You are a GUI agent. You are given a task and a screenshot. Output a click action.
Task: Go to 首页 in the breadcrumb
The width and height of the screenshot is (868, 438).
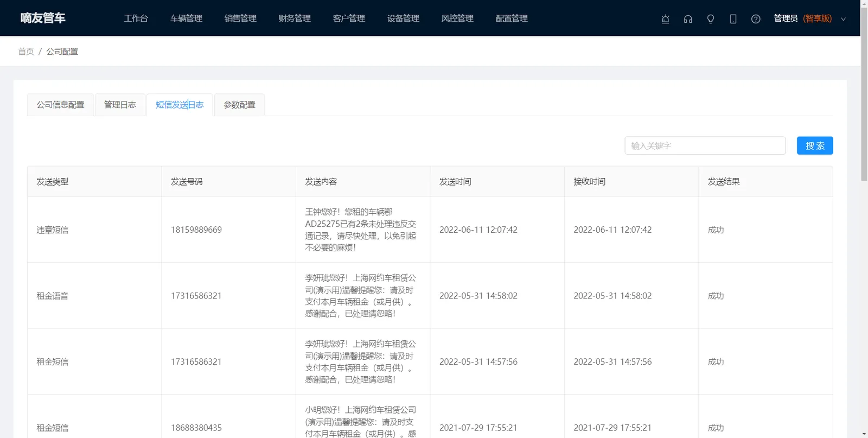[x=26, y=52]
